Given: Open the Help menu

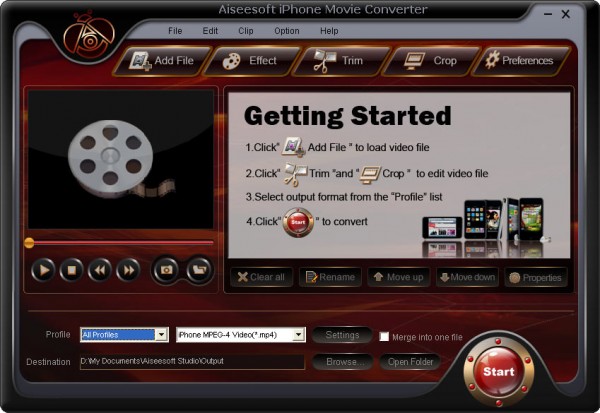Looking at the screenshot, I should point(329,31).
